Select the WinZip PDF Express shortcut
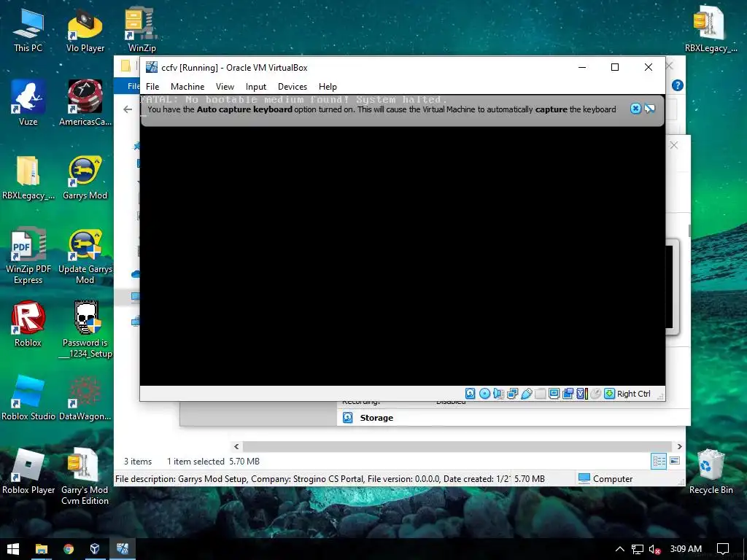This screenshot has height=560, width=747. pos(28,256)
